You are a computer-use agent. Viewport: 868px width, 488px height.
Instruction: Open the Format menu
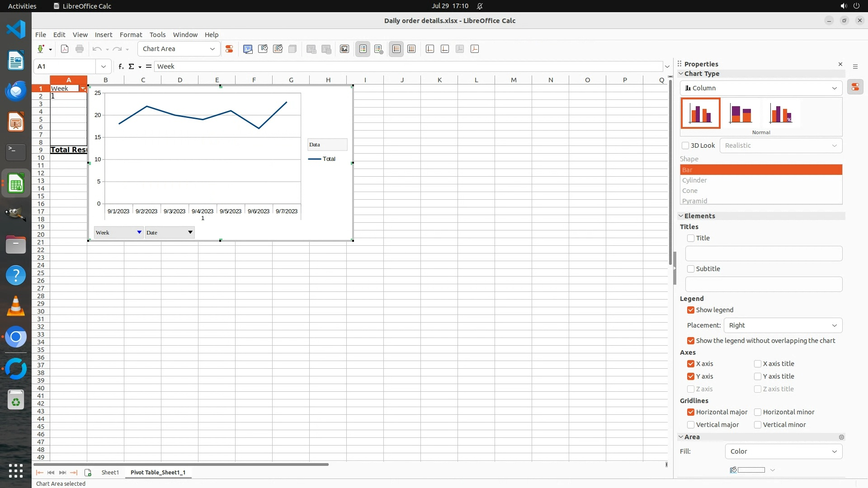131,35
